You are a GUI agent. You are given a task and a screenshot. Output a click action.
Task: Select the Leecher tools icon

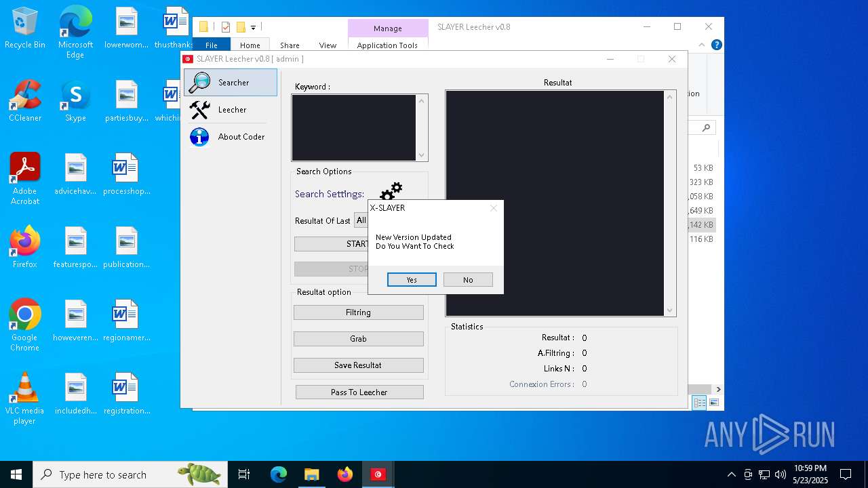coord(200,110)
